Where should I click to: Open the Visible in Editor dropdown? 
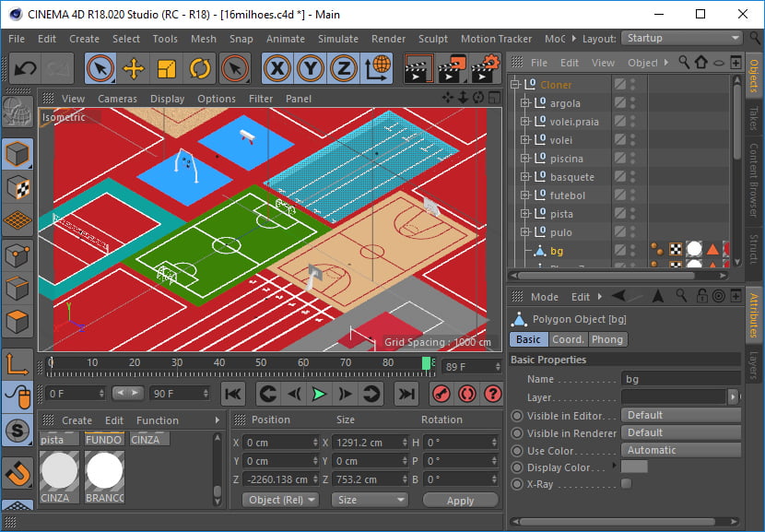pos(681,415)
